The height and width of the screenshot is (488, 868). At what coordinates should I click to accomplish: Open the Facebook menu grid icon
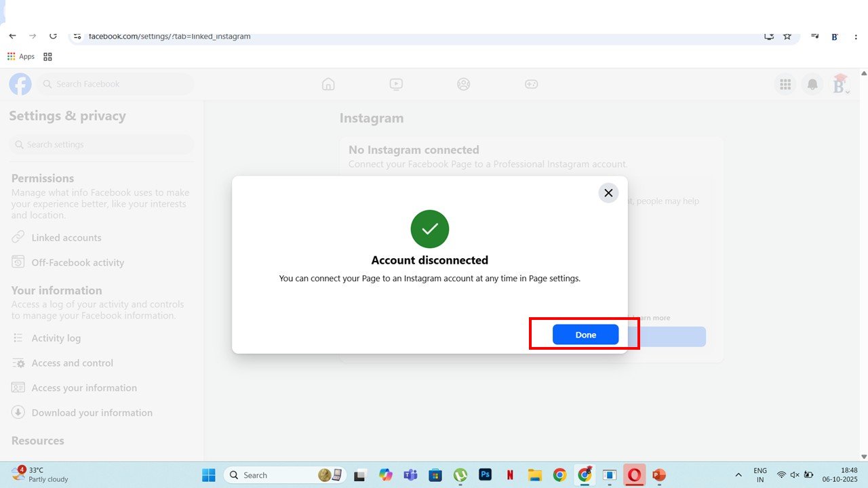pyautogui.click(x=785, y=84)
